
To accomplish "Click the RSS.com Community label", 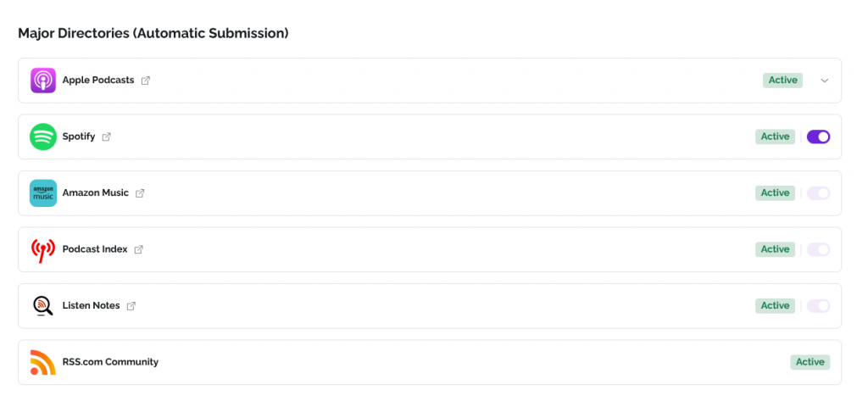I will tap(110, 362).
